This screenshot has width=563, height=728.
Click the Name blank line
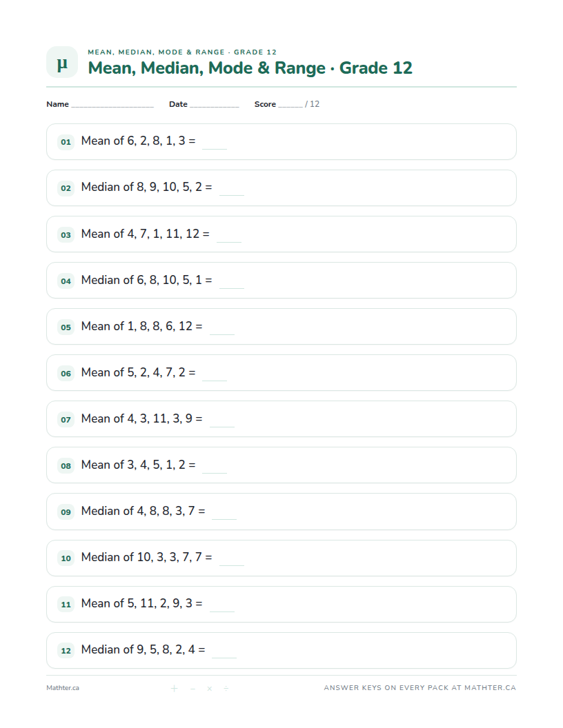[112, 106]
